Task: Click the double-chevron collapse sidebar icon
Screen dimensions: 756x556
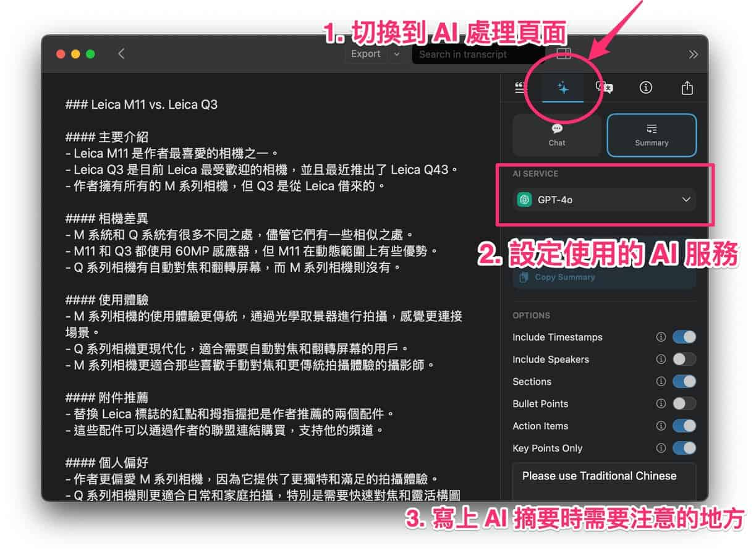Action: point(693,54)
